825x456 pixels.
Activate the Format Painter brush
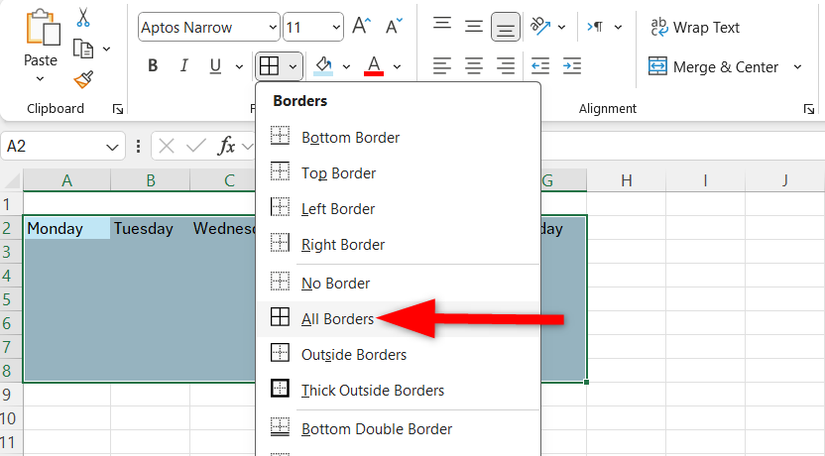[83, 79]
